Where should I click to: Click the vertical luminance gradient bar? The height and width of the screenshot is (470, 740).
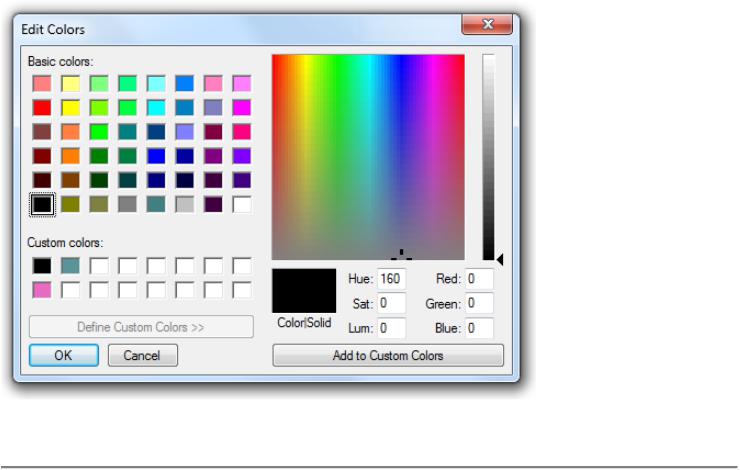point(488,157)
